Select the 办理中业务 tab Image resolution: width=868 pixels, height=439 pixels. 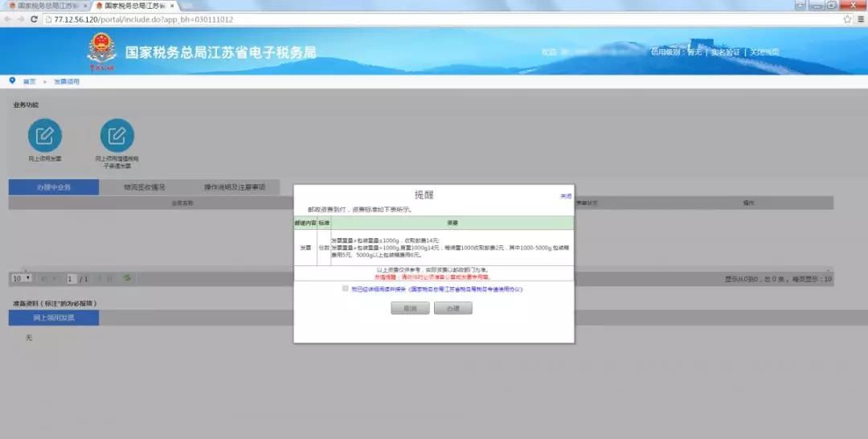coord(53,187)
